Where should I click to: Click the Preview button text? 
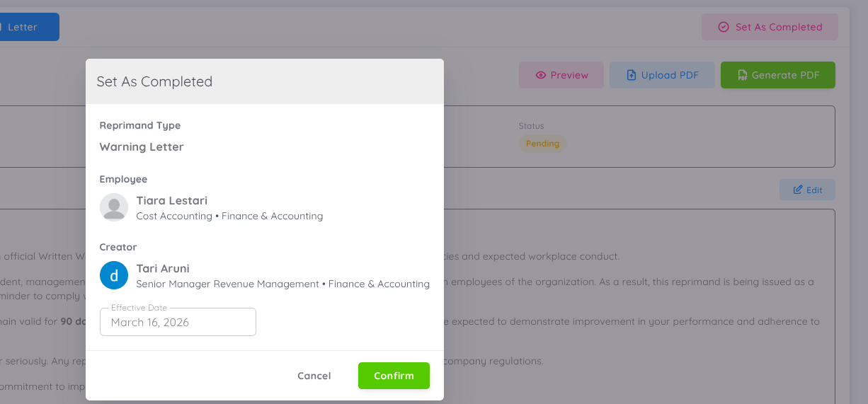(569, 75)
